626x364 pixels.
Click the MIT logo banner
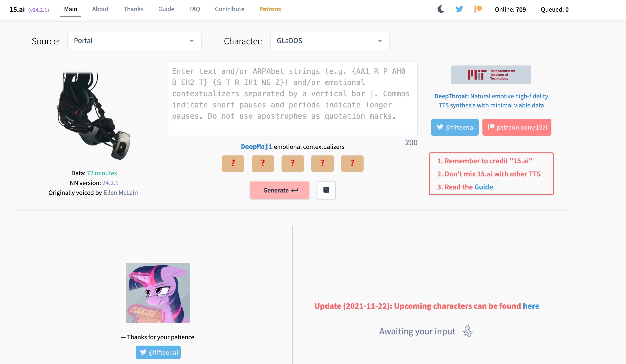click(x=491, y=75)
